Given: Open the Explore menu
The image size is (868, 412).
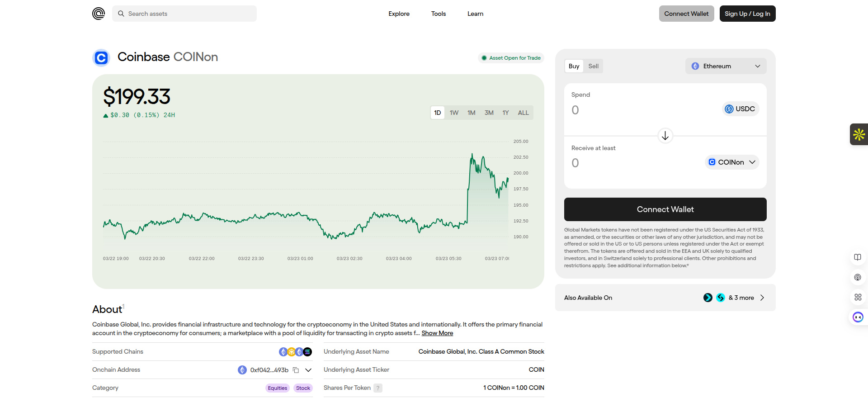Looking at the screenshot, I should (x=399, y=14).
